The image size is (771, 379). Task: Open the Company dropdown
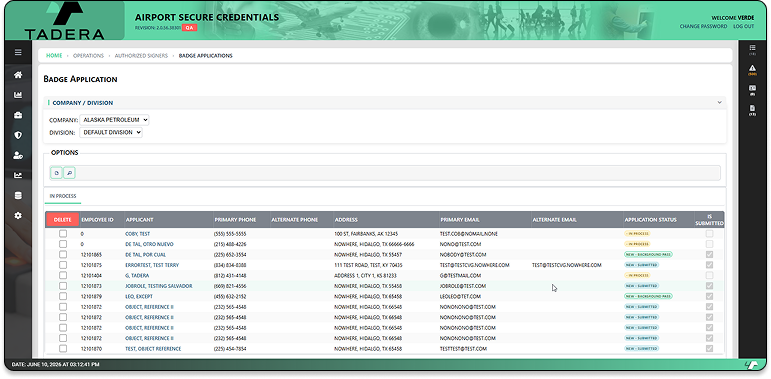[x=114, y=119]
